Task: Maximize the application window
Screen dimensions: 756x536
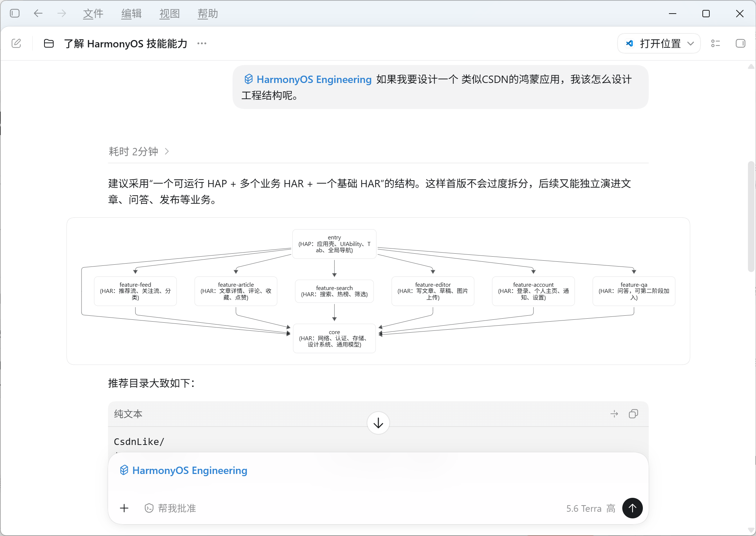Action: [706, 14]
